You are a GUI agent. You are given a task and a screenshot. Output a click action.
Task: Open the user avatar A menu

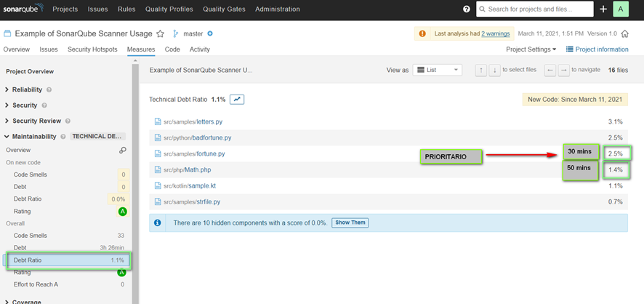[x=621, y=9]
